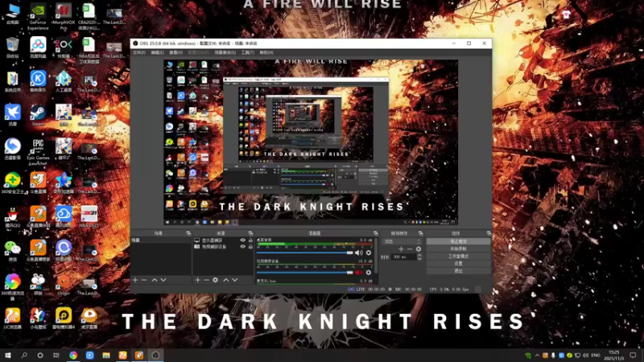This screenshot has height=362, width=644.
Task: Toggle the lock on the 显示器捕获 source
Action: (x=250, y=240)
